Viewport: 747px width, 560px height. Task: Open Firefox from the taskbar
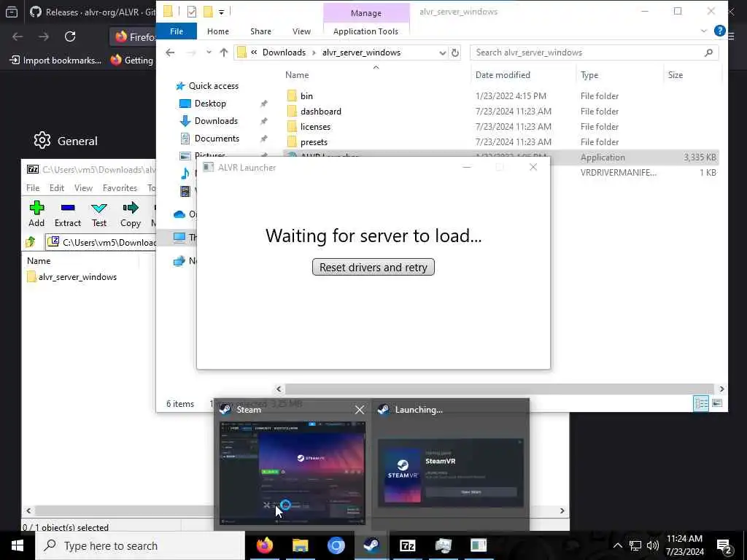pos(265,545)
